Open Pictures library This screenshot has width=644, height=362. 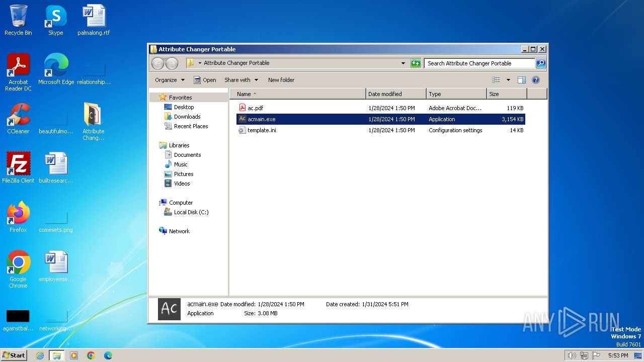coord(184,174)
